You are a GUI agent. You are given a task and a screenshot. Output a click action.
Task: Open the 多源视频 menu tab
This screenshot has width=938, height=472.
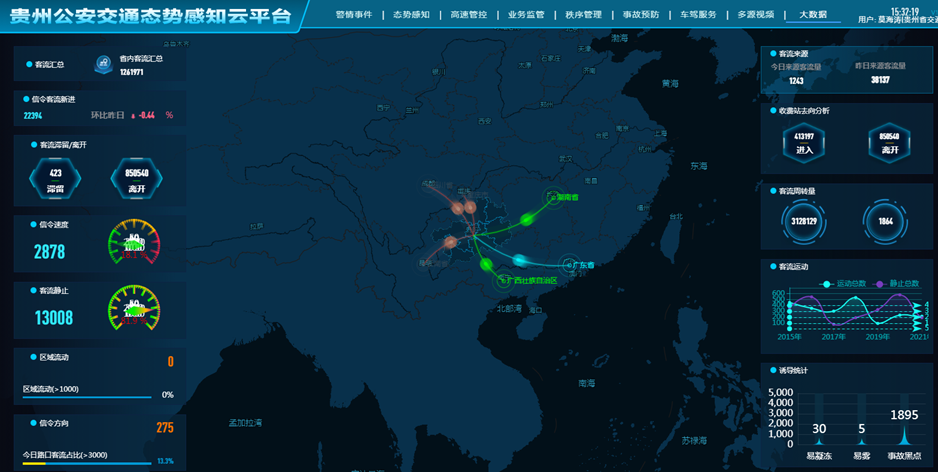click(755, 15)
